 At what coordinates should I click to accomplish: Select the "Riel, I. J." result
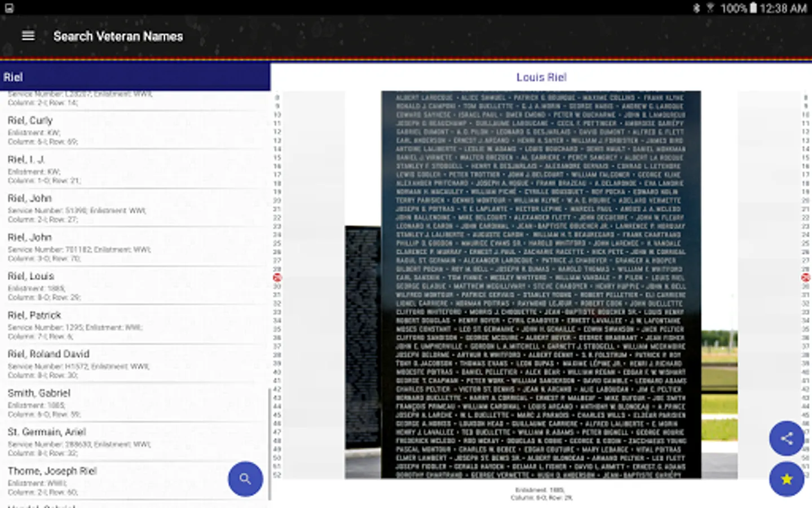point(135,169)
